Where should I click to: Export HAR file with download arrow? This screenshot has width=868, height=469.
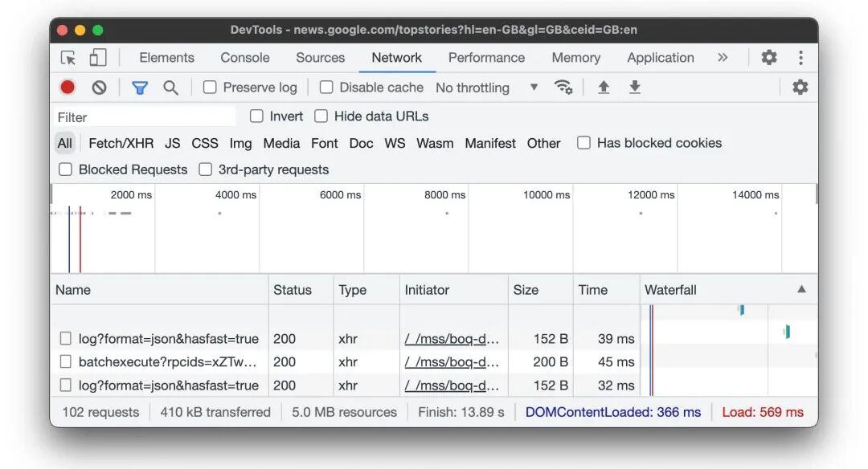coord(635,87)
